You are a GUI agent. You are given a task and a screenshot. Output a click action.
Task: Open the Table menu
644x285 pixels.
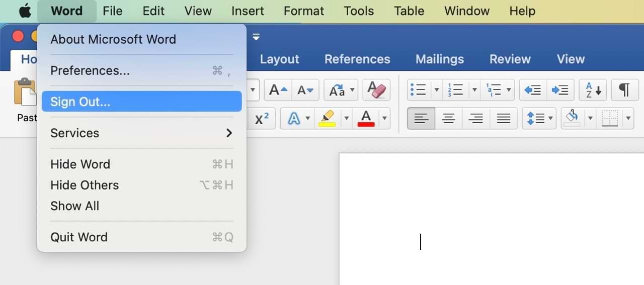[409, 11]
